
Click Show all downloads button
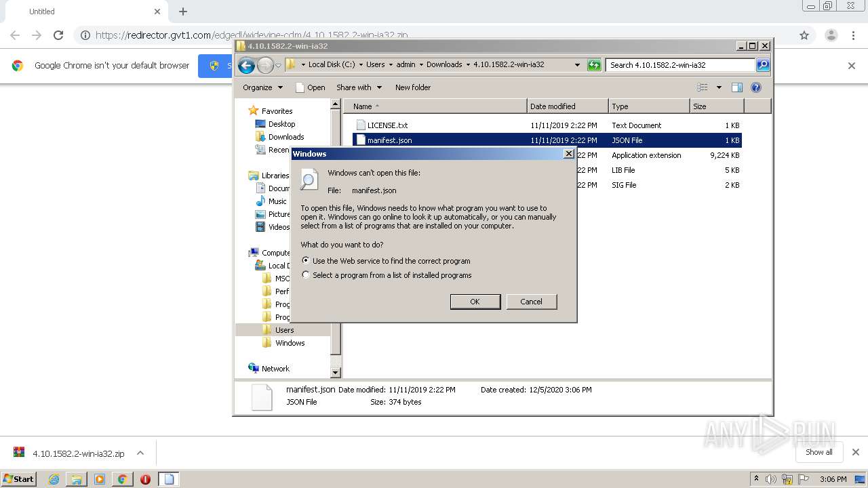click(x=818, y=452)
